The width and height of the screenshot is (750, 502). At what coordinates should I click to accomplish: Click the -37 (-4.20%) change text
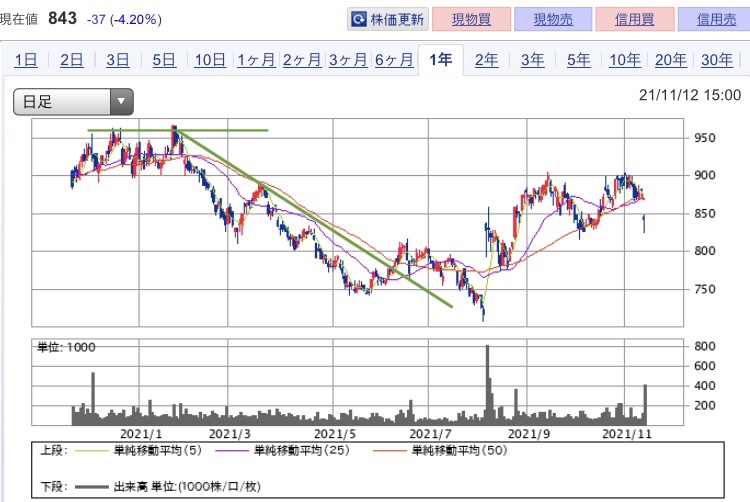pyautogui.click(x=124, y=19)
